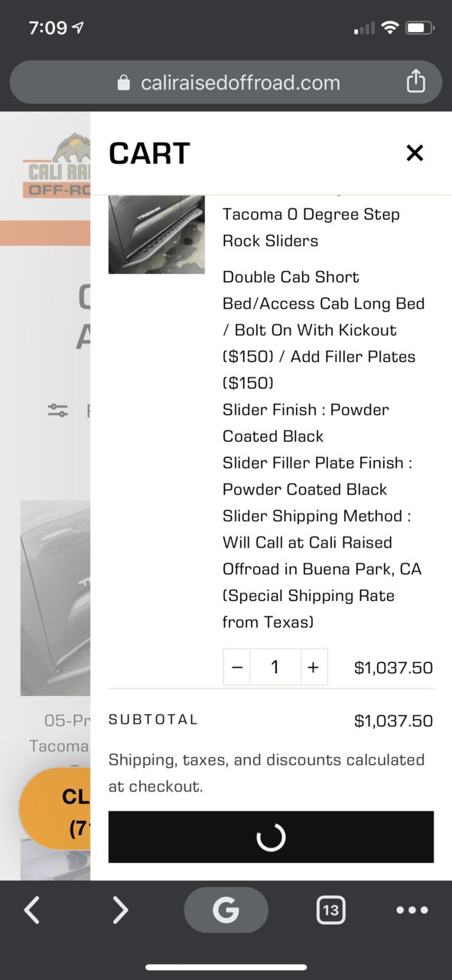452x980 pixels.
Task: Open the product image behind the cart overlay
Action: 55,598
